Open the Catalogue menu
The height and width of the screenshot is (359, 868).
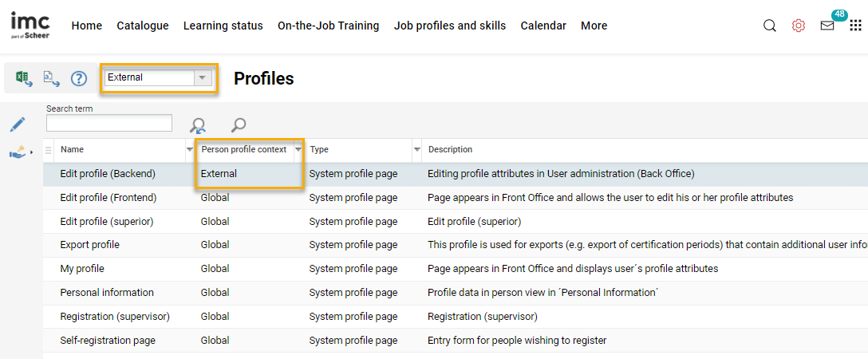coord(143,26)
